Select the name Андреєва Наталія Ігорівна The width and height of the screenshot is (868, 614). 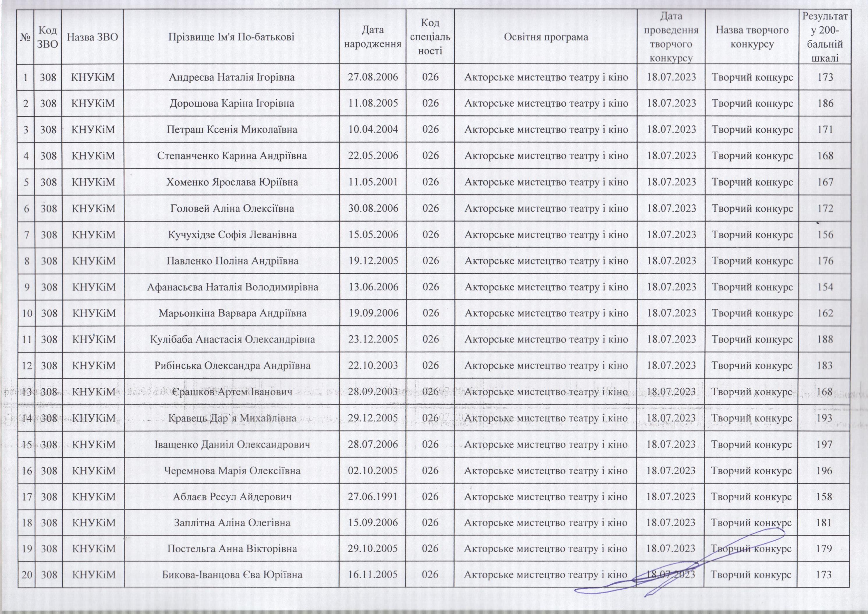231,77
